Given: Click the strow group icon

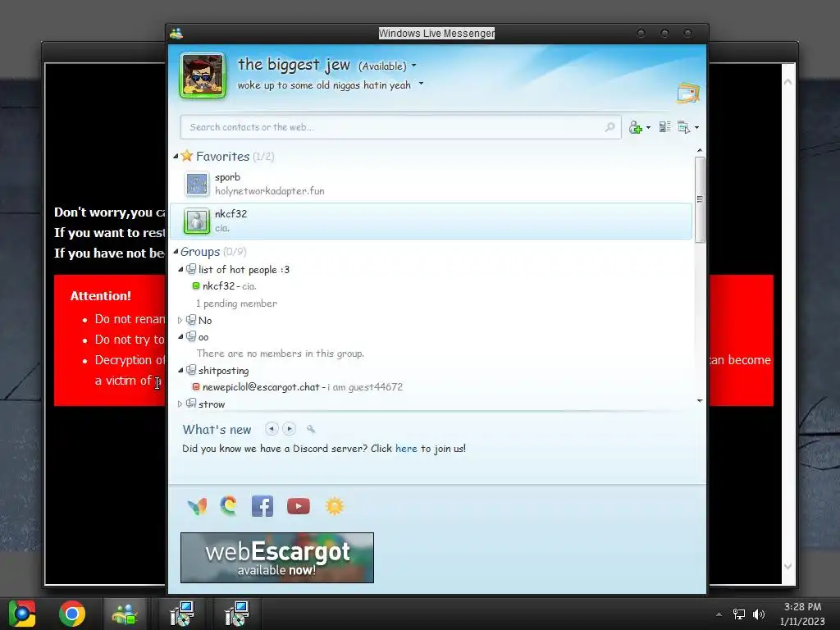Looking at the screenshot, I should 190,404.
